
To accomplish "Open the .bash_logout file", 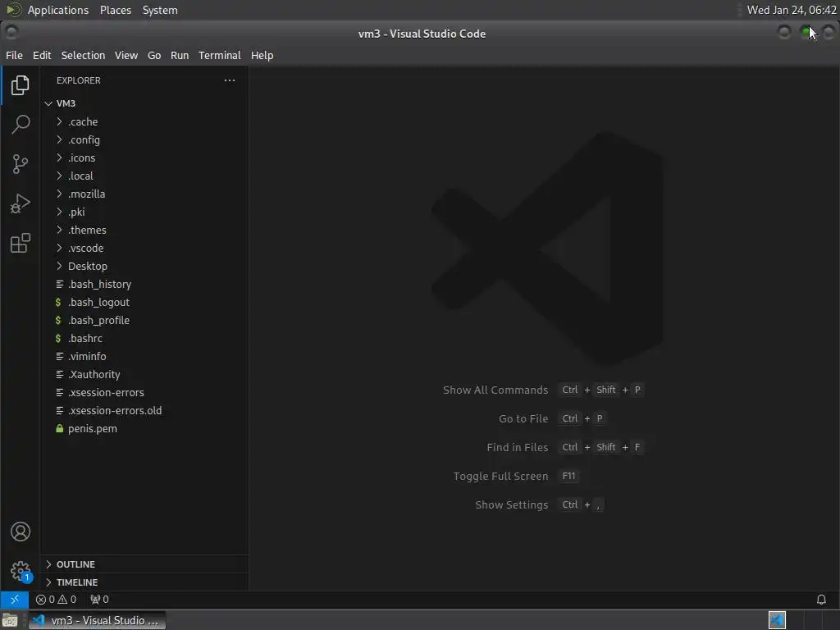I will (144, 302).
